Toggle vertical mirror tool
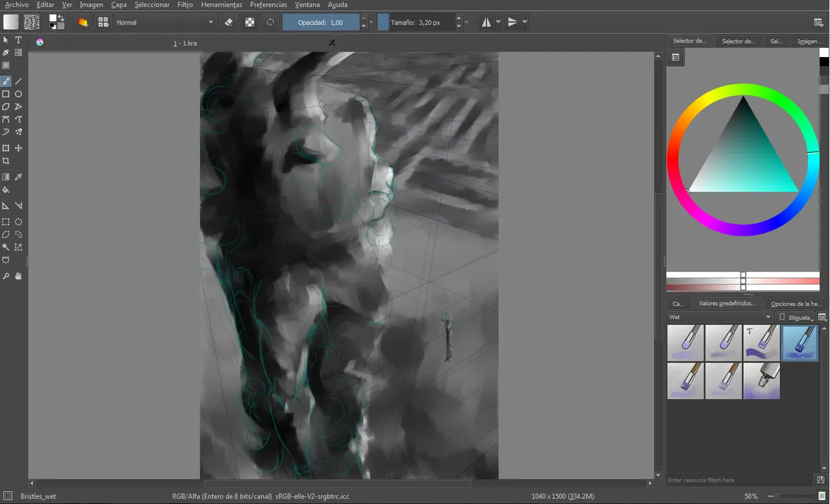830x504 pixels. [x=513, y=22]
